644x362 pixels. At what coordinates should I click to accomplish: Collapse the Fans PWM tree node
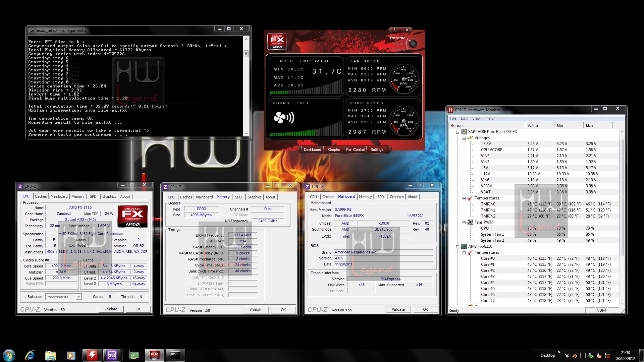click(x=464, y=223)
